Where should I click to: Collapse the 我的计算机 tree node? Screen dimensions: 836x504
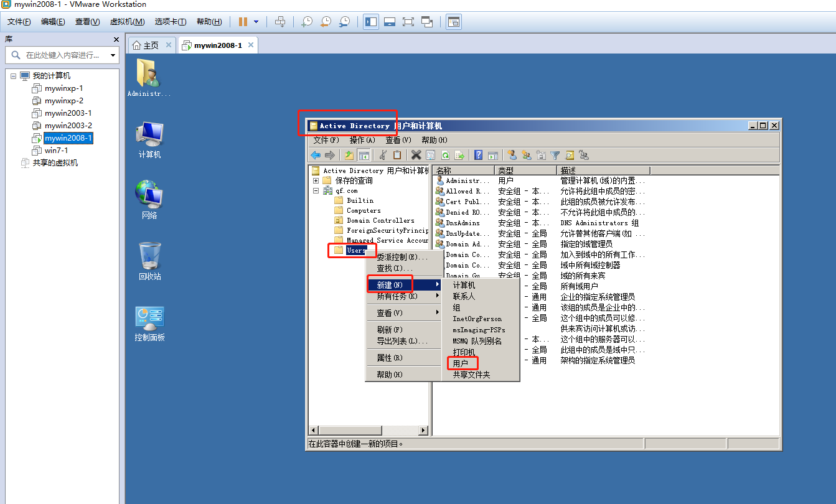(x=13, y=76)
